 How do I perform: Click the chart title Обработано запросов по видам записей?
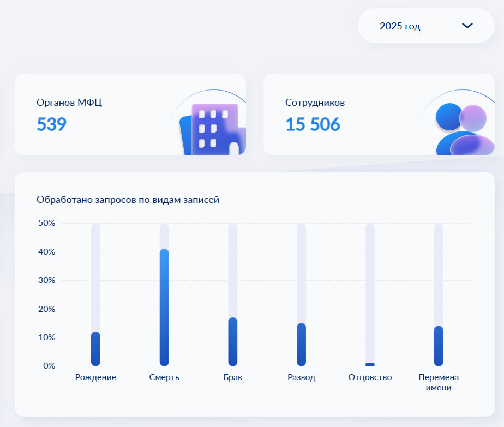coord(128,200)
